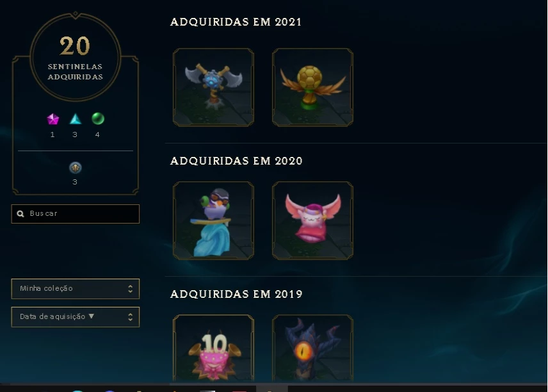Click the Minha coleção dropdown arrows
The height and width of the screenshot is (392, 548).
click(131, 289)
